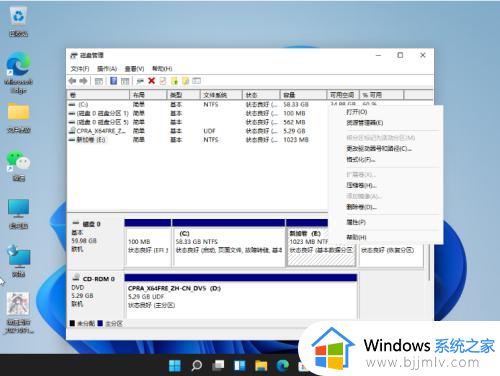The height and width of the screenshot is (376, 500).
Task: Select the image file desktop thumbnail
Action: point(19,313)
